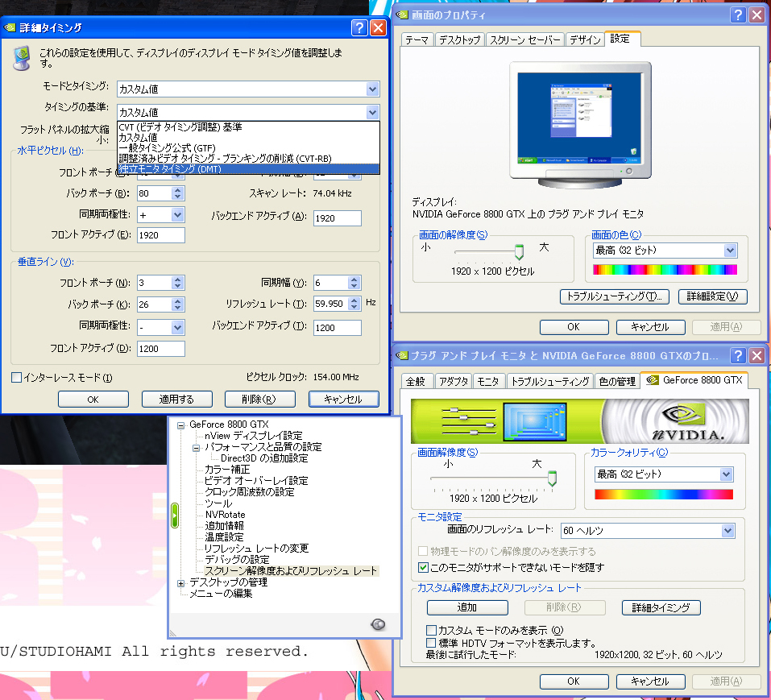771x700 pixels.
Task: Enable the インターレース モード checkbox
Action: [17, 377]
